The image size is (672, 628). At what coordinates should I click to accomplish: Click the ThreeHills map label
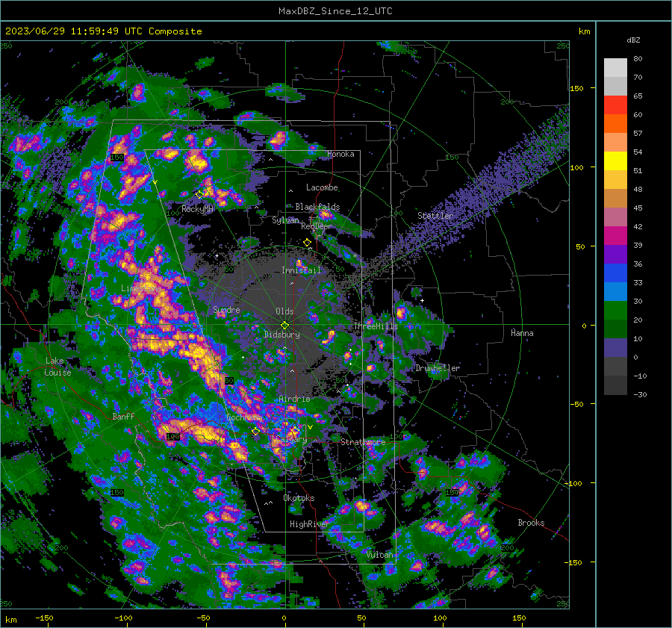tap(376, 326)
